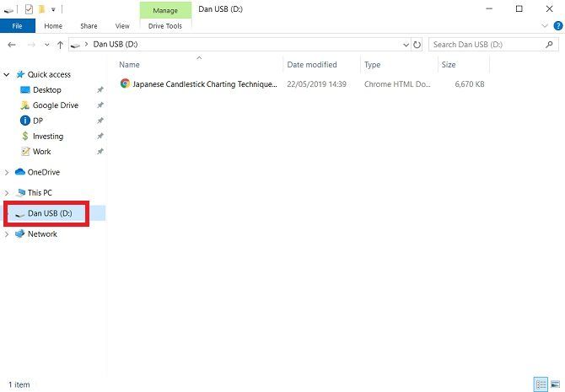Click the Back arrow navigation icon
The width and height of the screenshot is (565, 392).
tap(12, 45)
